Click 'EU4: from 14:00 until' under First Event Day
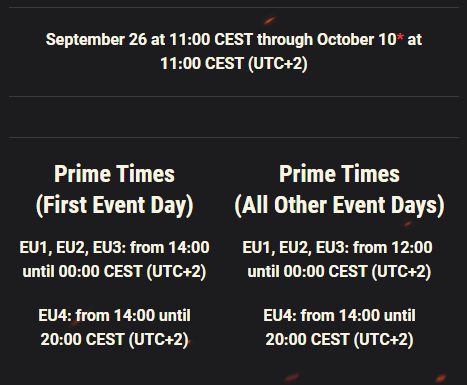 tap(114, 315)
